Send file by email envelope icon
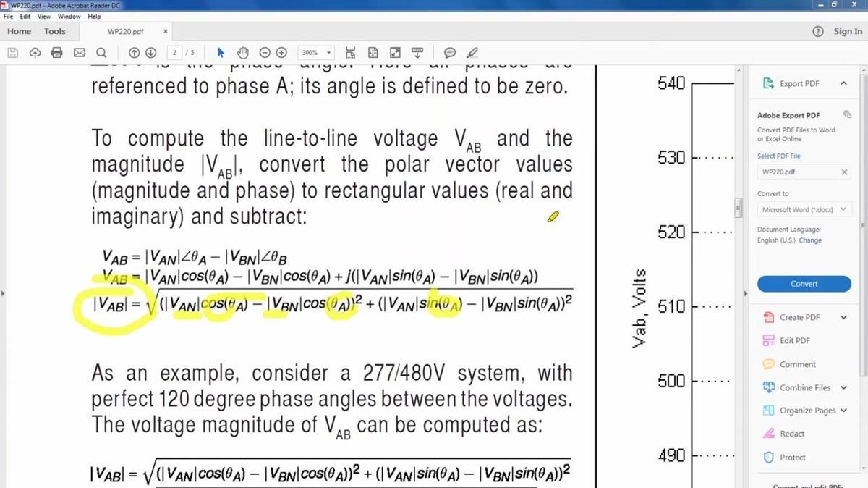 coord(80,53)
